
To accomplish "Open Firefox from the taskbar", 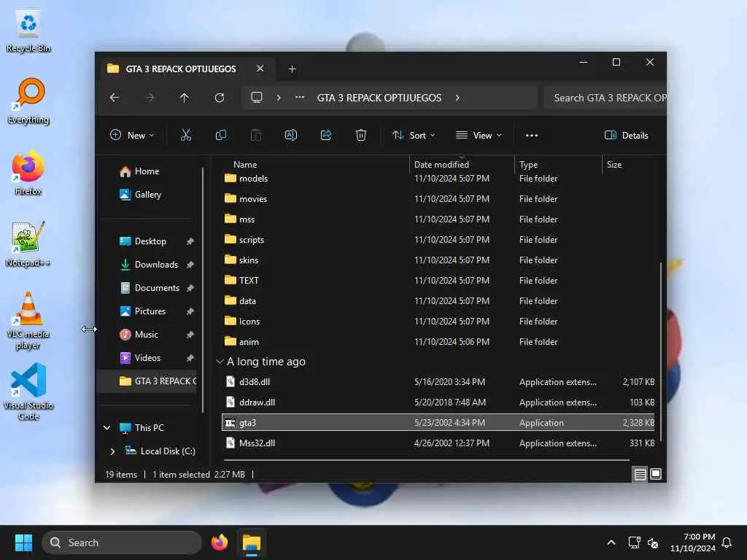I will (x=219, y=542).
